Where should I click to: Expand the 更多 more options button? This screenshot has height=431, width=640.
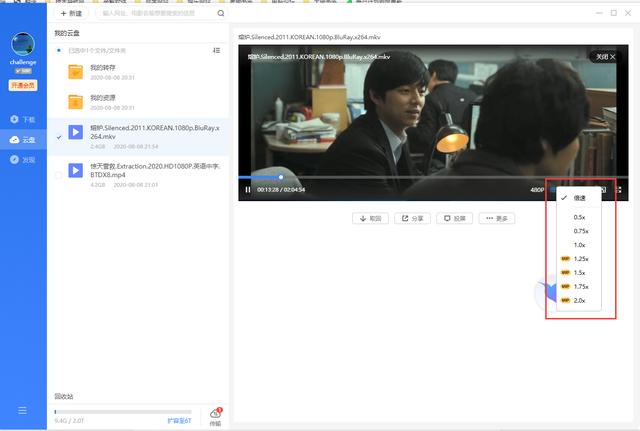[x=497, y=218]
